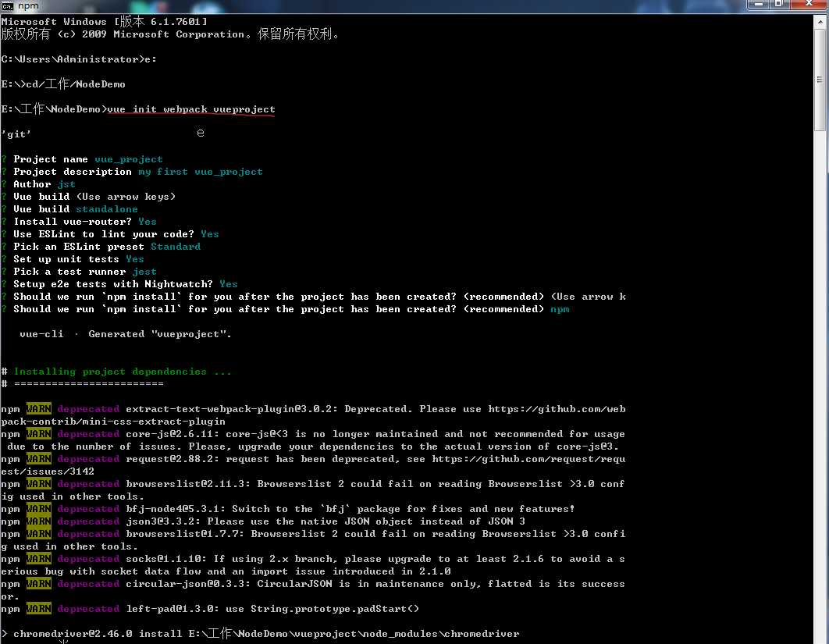Viewport: 829px width, 644px height.
Task: Click the Author value 'jst'
Action: [x=66, y=184]
